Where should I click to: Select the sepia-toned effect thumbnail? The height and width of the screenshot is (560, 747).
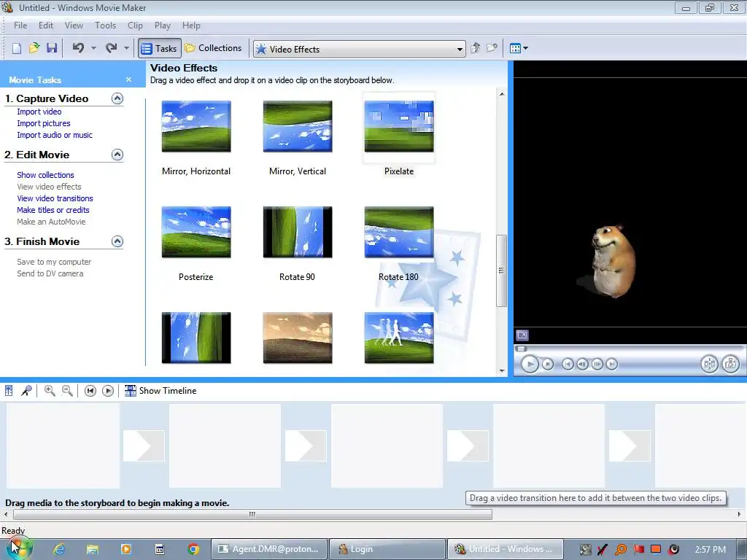pyautogui.click(x=298, y=338)
